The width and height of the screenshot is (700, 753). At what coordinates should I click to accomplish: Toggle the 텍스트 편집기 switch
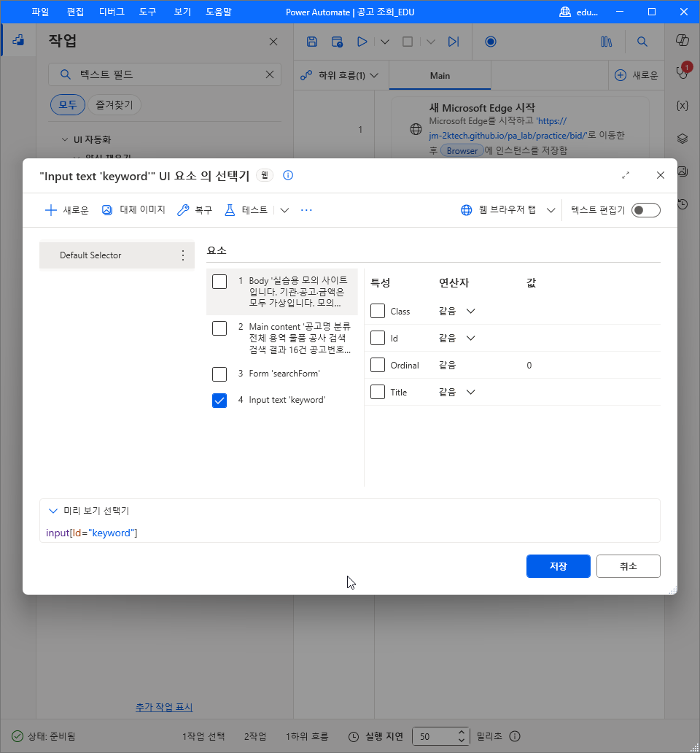click(645, 210)
